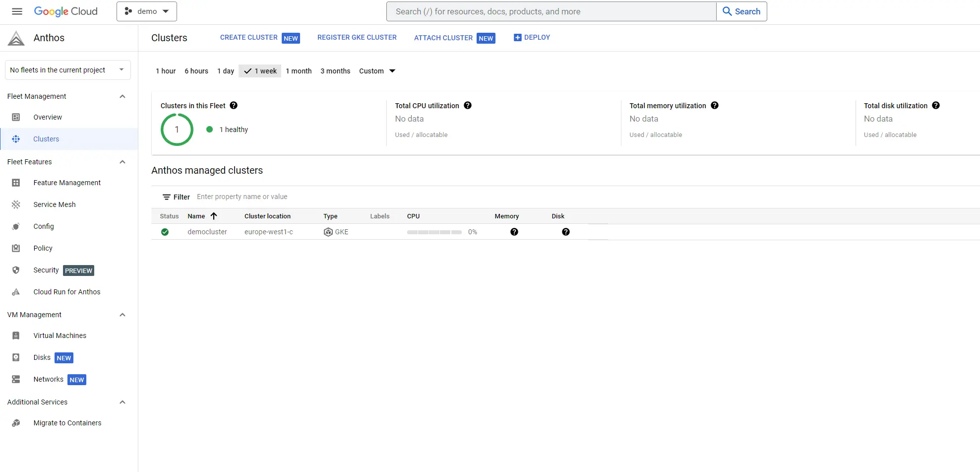Click the Migrate to Containers icon

click(16, 423)
